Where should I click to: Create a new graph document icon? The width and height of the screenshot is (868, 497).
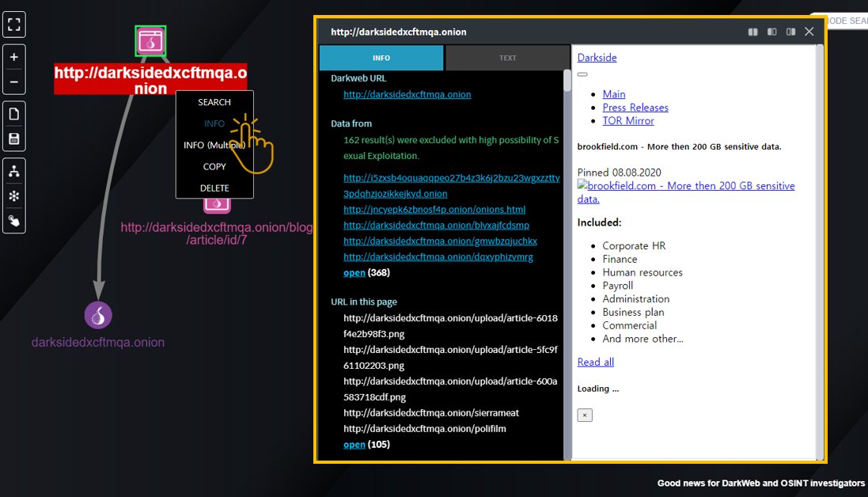tap(13, 114)
